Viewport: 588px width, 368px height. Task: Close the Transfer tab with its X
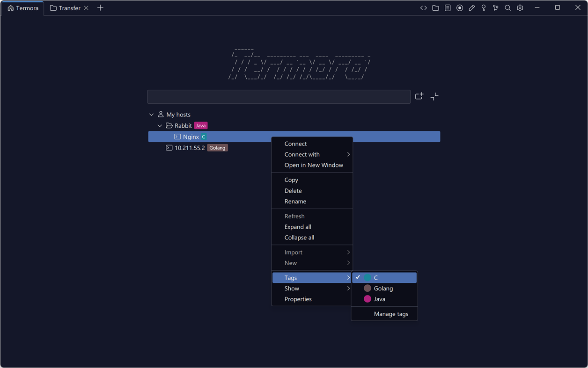pos(86,8)
